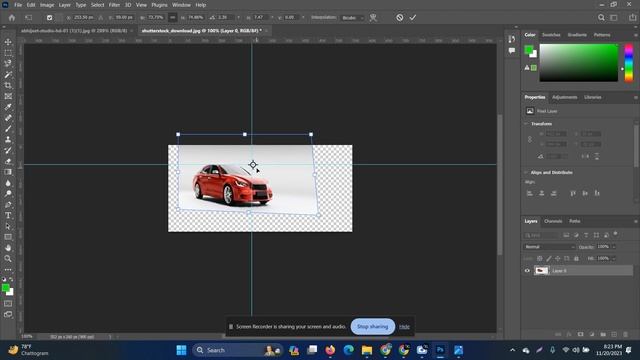Toggle maintain aspect ratio link icon
Image resolution: width=640 pixels, height=360 pixels.
point(173,18)
